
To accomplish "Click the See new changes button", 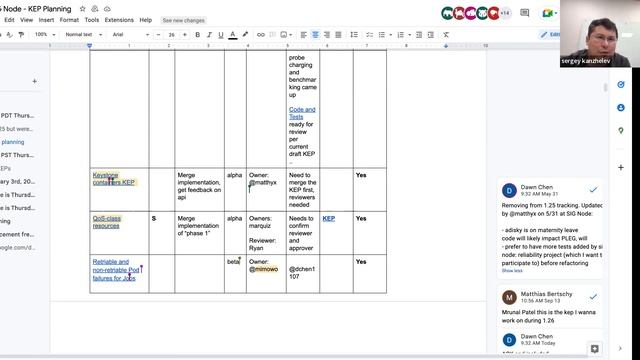I will point(183,20).
